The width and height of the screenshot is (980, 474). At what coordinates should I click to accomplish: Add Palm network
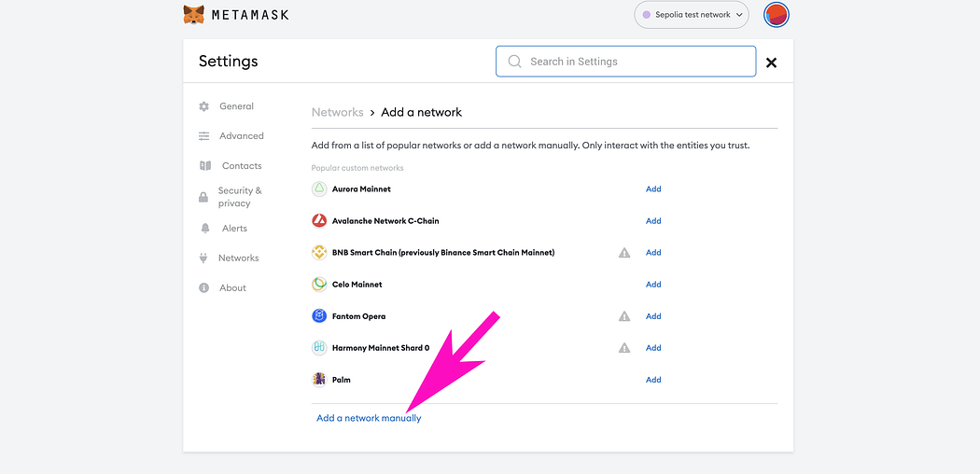point(653,380)
